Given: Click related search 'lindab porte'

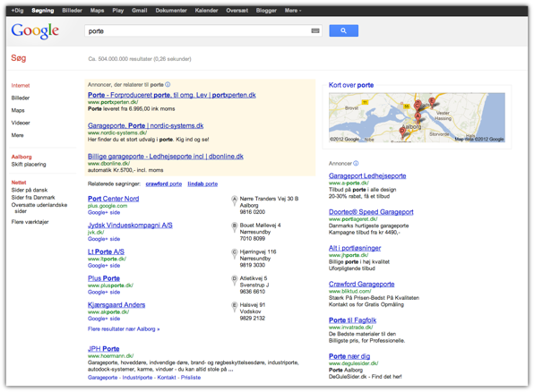Looking at the screenshot, I should (202, 183).
